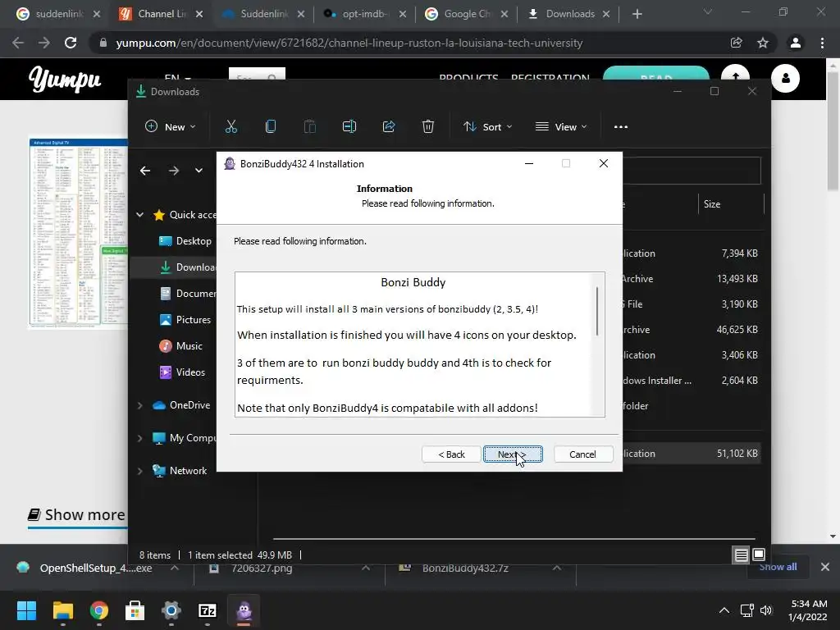
Task: Click the Paste icon in Downloads toolbar
Action: pos(309,126)
